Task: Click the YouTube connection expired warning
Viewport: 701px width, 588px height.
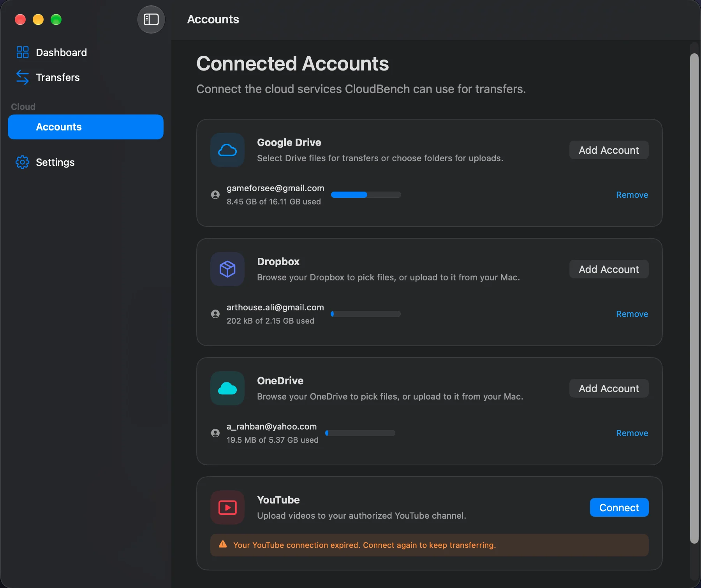Action: pos(430,545)
